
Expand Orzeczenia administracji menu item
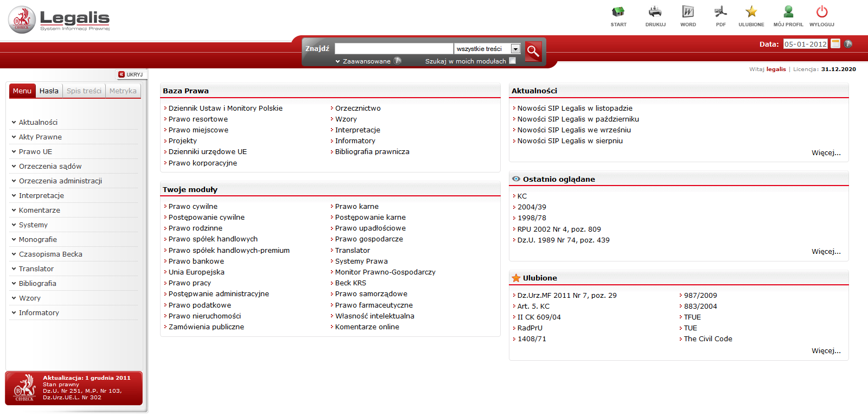coord(60,181)
